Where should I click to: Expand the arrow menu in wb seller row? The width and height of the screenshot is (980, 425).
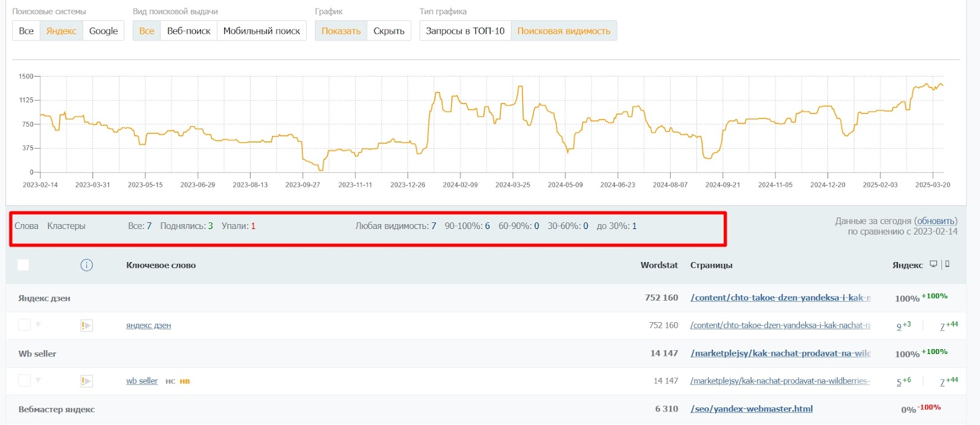tap(38, 380)
